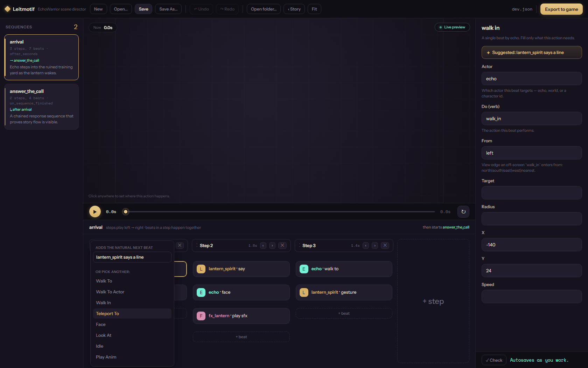Select the lantern_spirit say beat

[241, 269]
